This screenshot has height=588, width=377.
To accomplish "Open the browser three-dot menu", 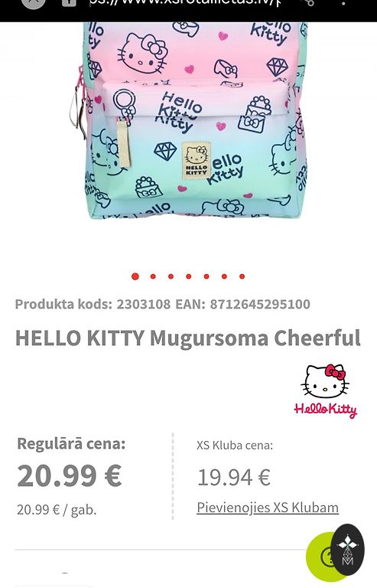I will (x=343, y=3).
